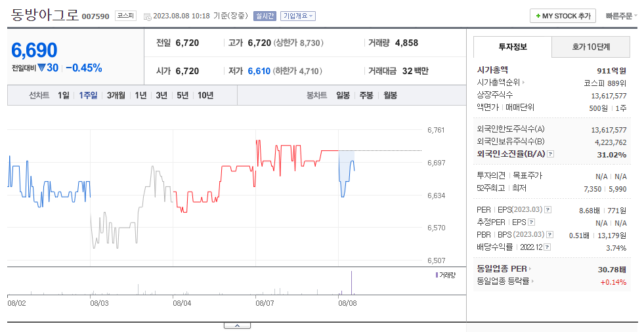Click the 08/03 date label on the chart axis
This screenshot has height=332, width=644.
point(99,303)
